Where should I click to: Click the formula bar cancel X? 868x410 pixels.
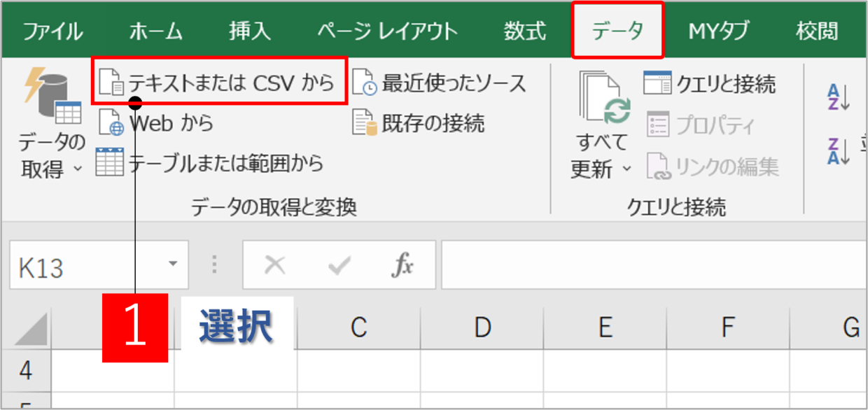point(275,264)
